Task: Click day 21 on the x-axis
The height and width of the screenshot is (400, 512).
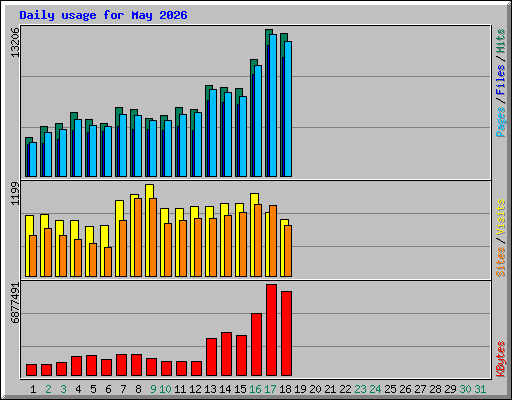Action: pyautogui.click(x=330, y=389)
